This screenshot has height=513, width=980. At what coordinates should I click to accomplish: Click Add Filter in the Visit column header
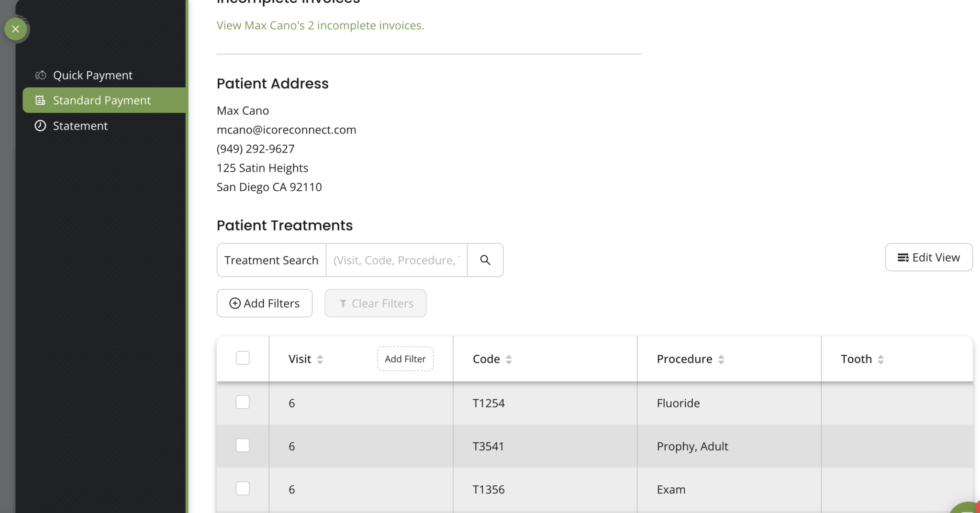404,358
